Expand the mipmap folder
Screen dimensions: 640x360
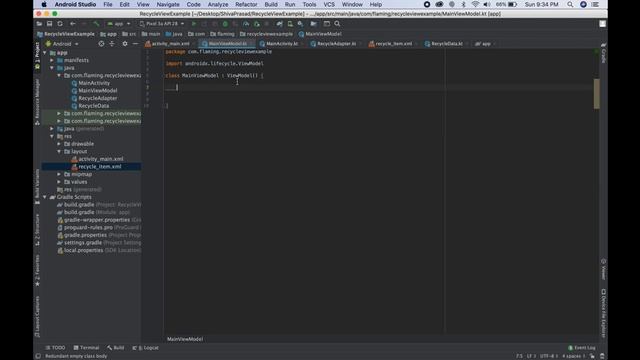coord(59,174)
